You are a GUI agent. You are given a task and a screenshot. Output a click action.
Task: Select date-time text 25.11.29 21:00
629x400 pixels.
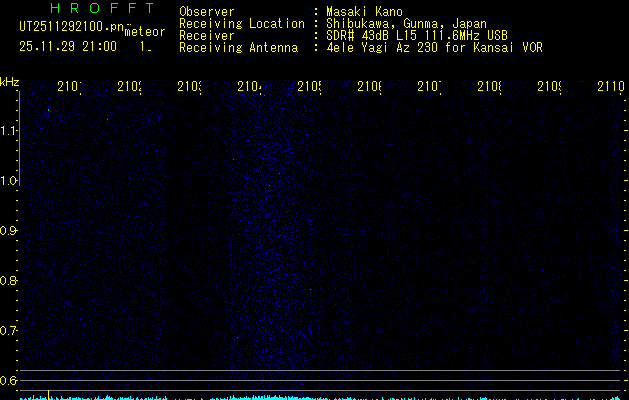(x=68, y=46)
